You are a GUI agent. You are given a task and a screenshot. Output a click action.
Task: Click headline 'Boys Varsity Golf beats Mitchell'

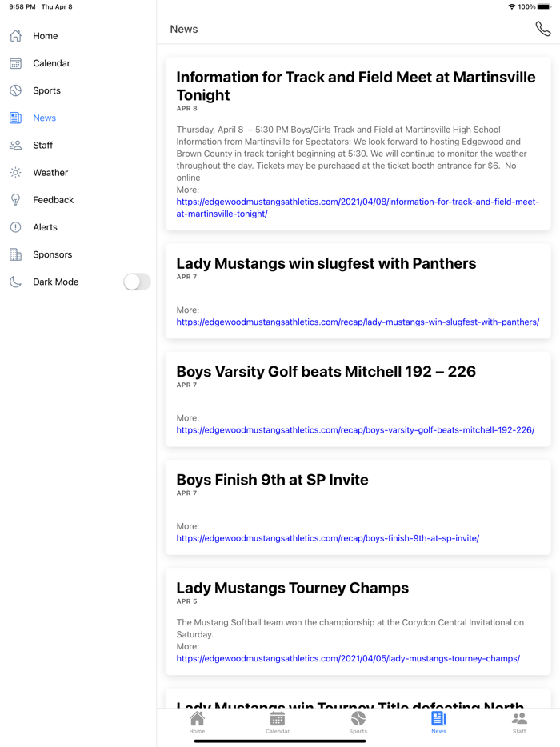(x=326, y=372)
